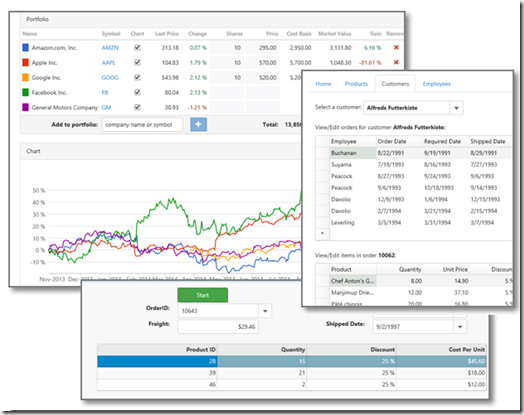Screen dimensions: 524x415
Task: Select the Product ID 39 row
Action: click(x=291, y=373)
